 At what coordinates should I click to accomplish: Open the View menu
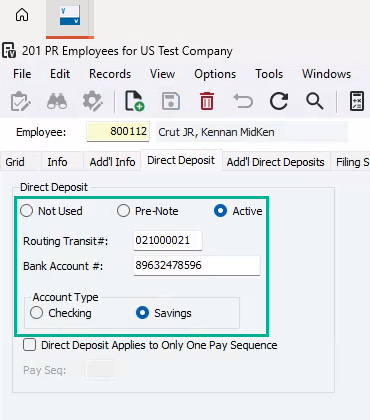coord(162,74)
